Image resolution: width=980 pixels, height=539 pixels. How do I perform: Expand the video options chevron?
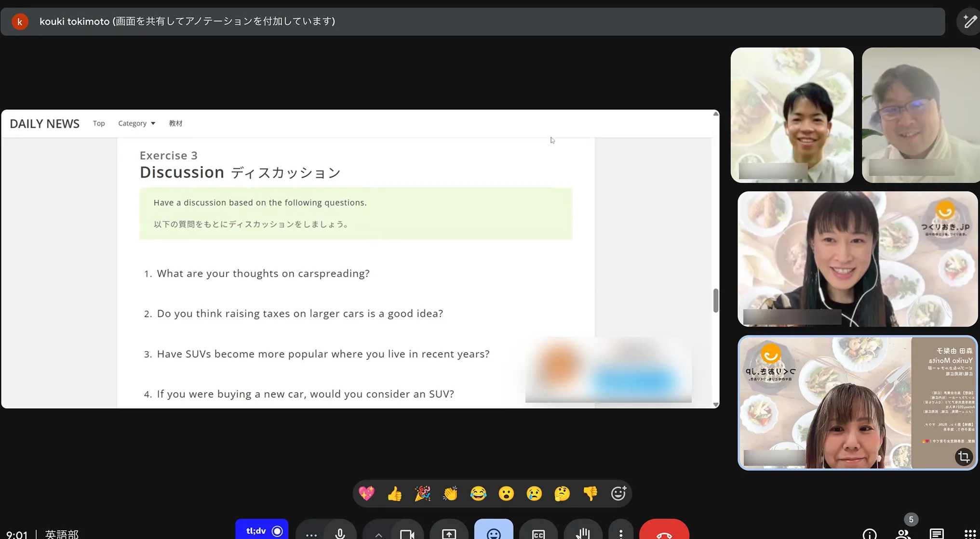[x=379, y=535]
